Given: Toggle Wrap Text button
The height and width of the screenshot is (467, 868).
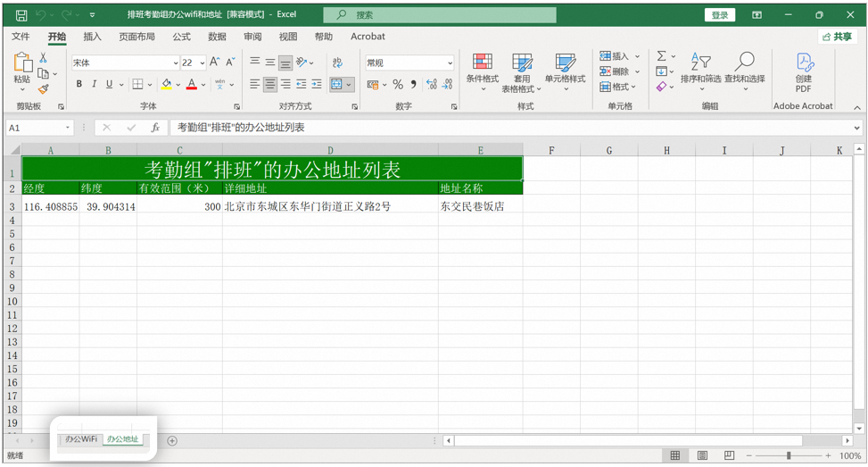Looking at the screenshot, I should point(337,62).
